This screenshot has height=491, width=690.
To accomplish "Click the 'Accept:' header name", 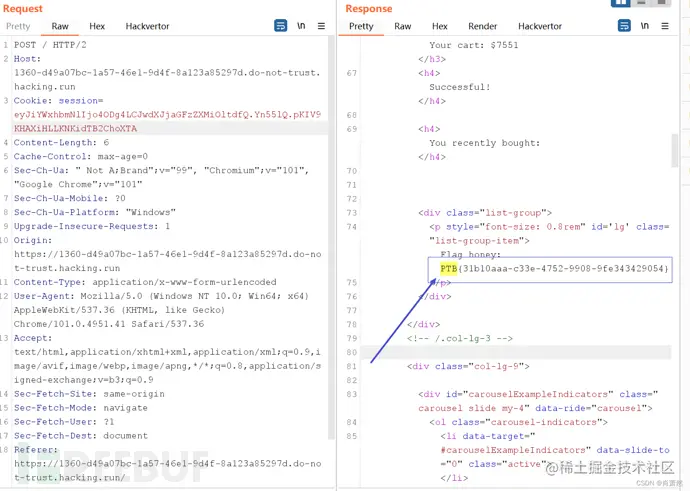I will 33,338.
